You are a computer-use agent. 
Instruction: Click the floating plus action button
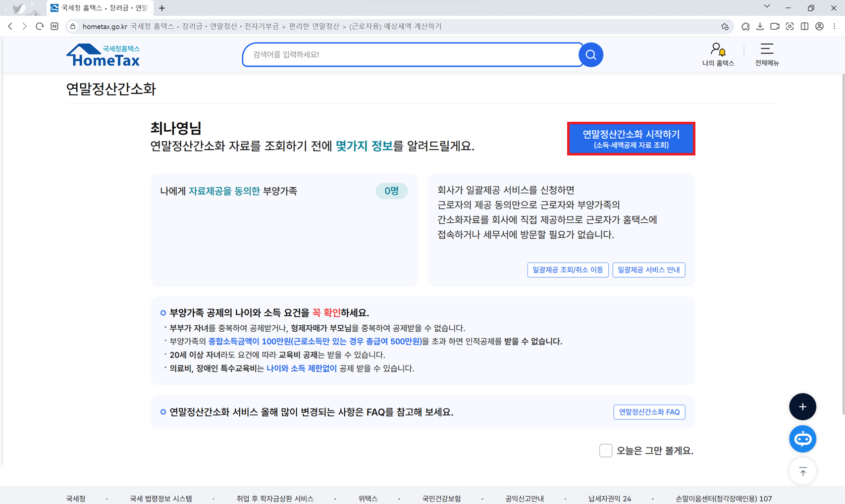pos(802,406)
